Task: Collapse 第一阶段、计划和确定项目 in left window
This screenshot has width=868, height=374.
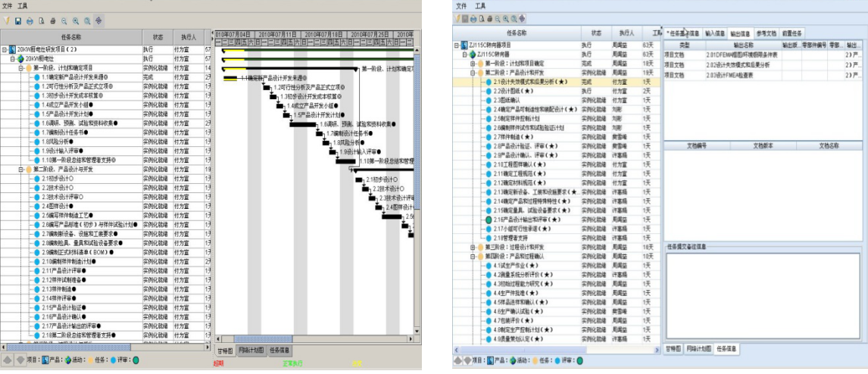Action: pos(21,67)
